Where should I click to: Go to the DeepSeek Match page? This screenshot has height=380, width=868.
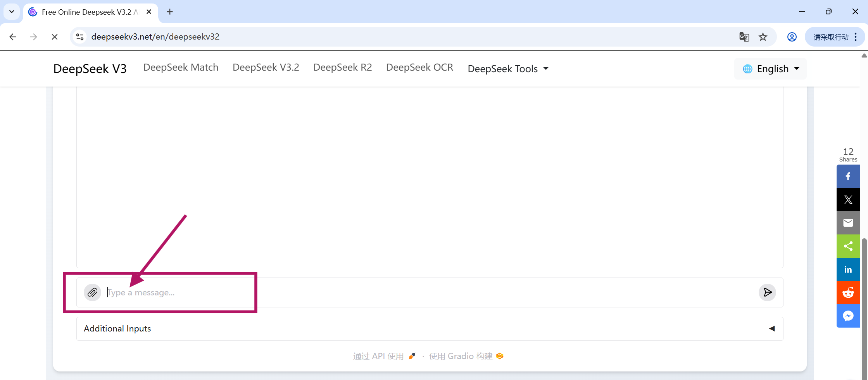(181, 67)
